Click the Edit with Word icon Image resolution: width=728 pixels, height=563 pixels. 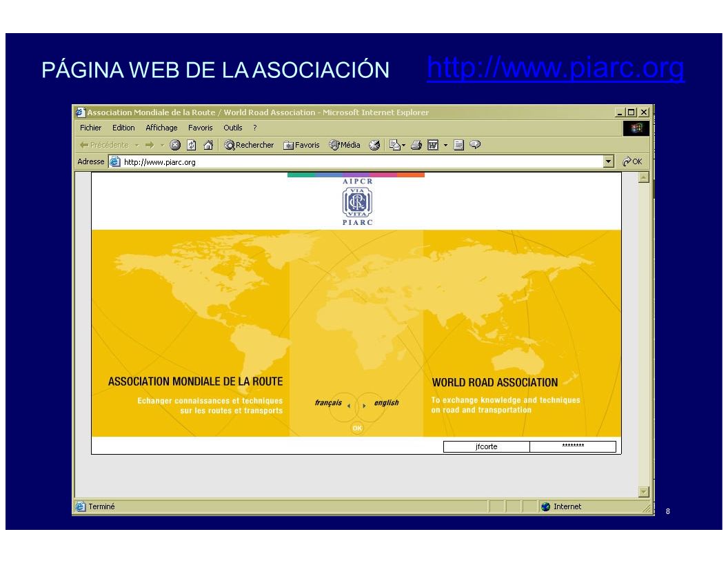(x=433, y=146)
